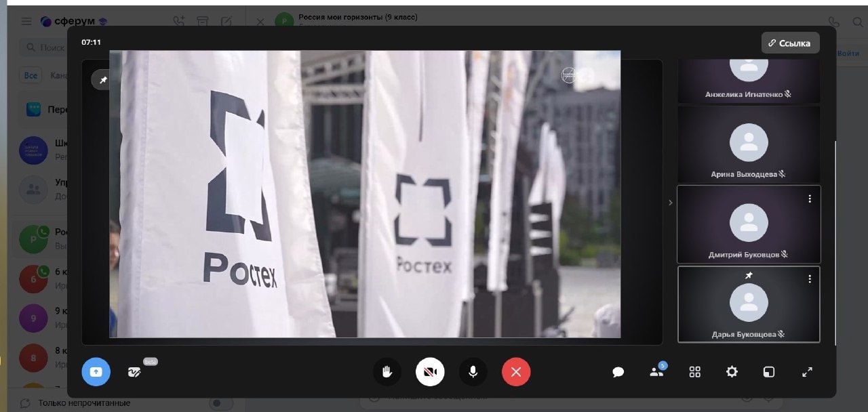Close the Россия мои горизонты chat
The height and width of the screenshot is (412, 868).
[x=260, y=22]
